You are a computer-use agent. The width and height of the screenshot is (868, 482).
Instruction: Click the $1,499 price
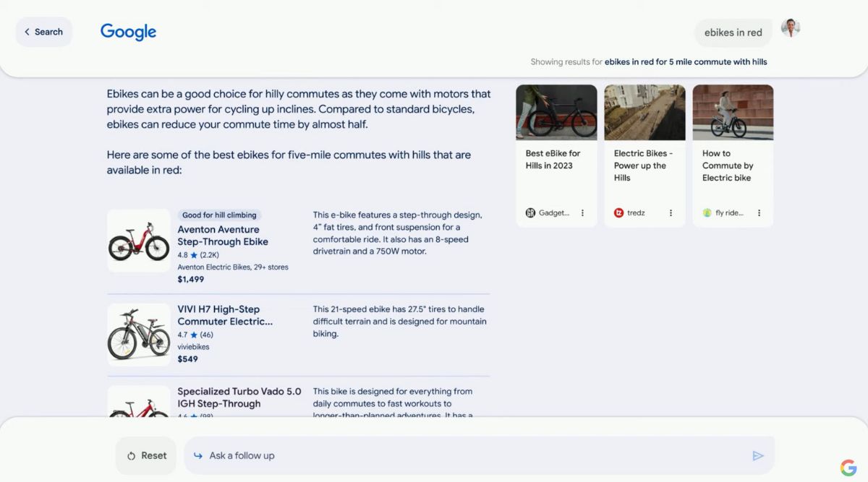(191, 280)
